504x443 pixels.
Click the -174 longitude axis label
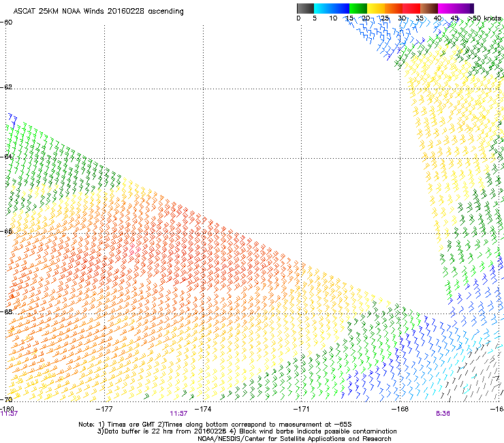203,409
